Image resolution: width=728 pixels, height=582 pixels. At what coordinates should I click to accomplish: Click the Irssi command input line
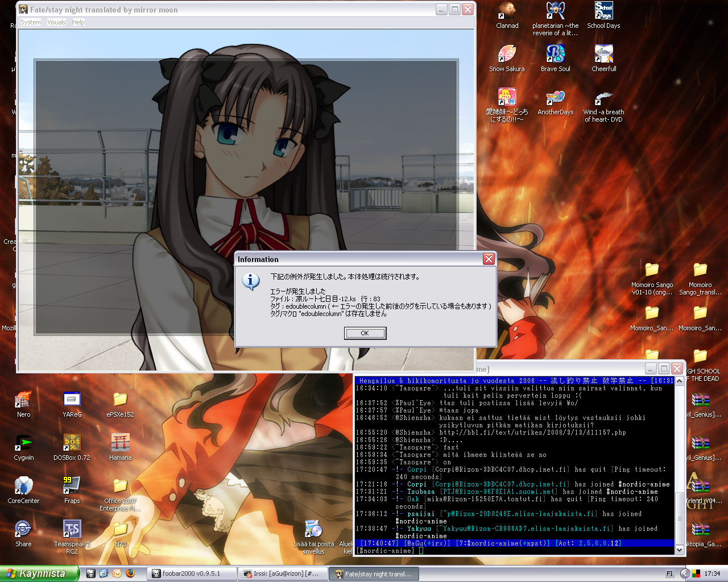(x=515, y=551)
